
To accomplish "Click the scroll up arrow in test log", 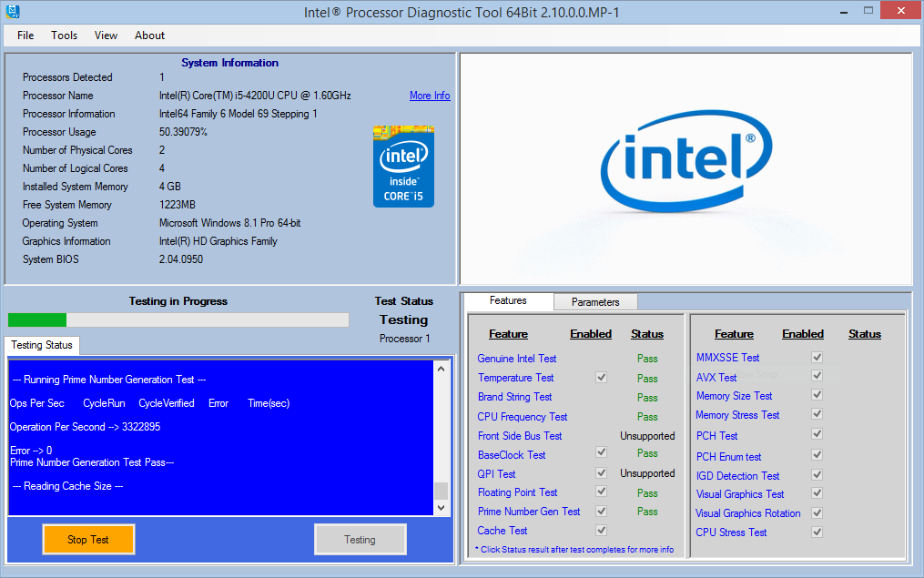I will click(441, 369).
